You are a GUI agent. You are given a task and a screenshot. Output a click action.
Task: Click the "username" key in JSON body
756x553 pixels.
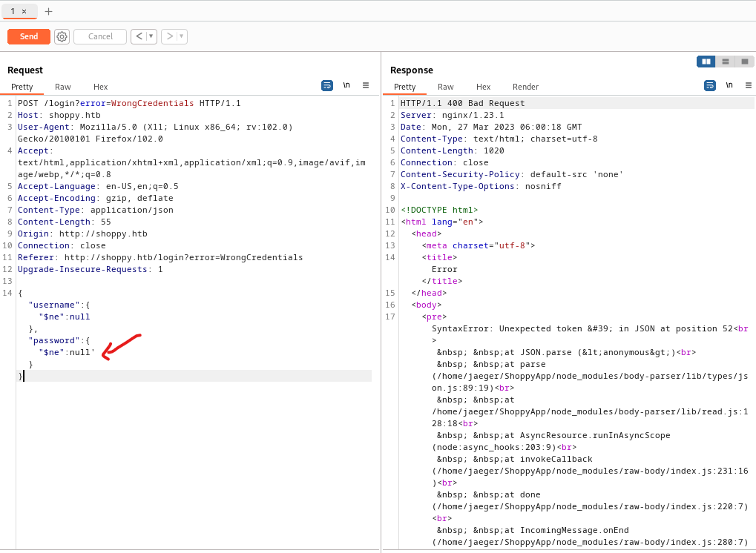click(54, 305)
